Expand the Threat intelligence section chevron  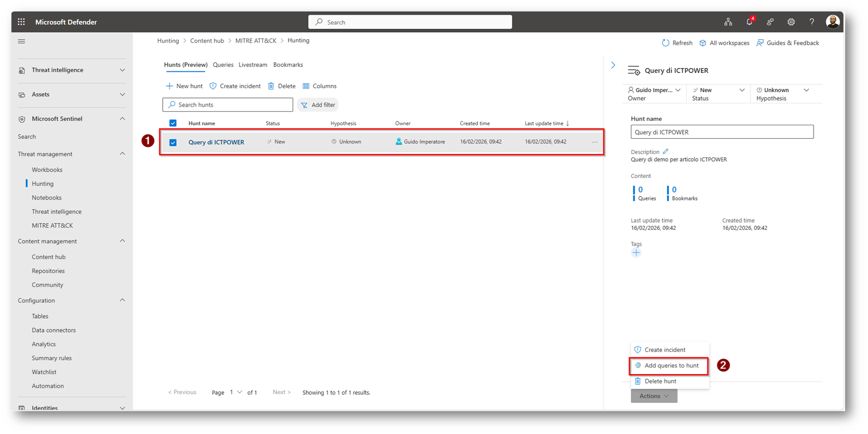coord(122,70)
